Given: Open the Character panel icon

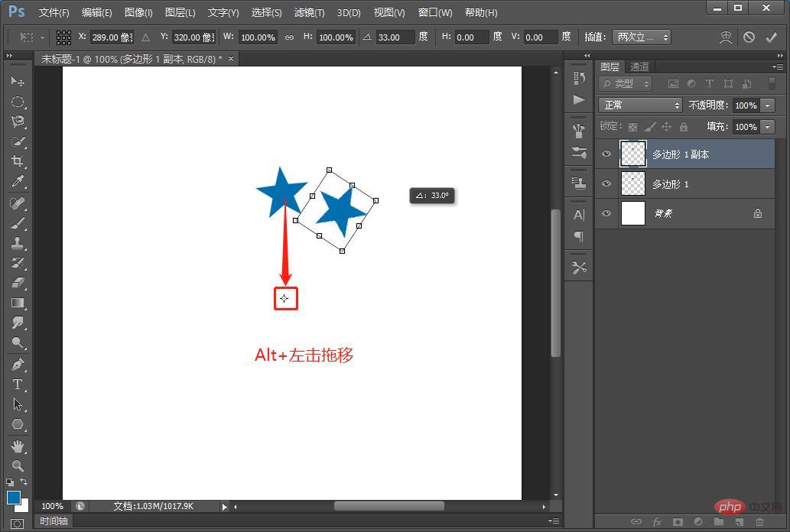Looking at the screenshot, I should coord(579,215).
